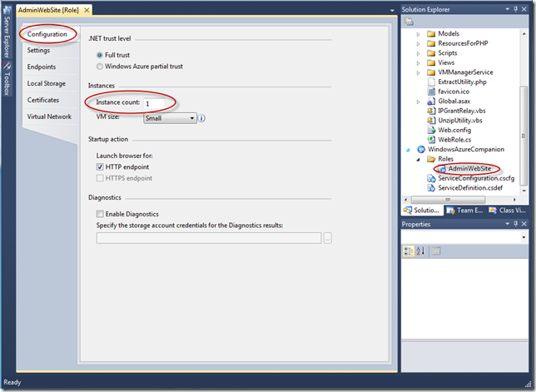The height and width of the screenshot is (392, 536).
Task: Click the favicon.ico file icon
Action: click(431, 92)
